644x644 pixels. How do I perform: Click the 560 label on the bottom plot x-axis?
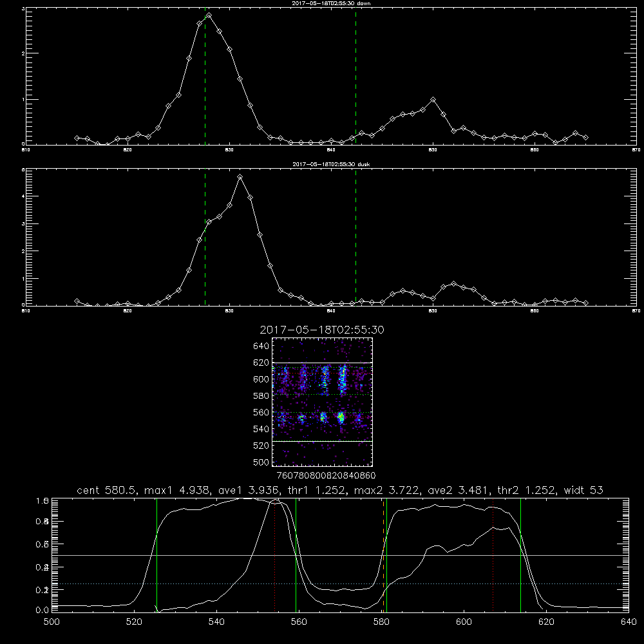click(299, 622)
